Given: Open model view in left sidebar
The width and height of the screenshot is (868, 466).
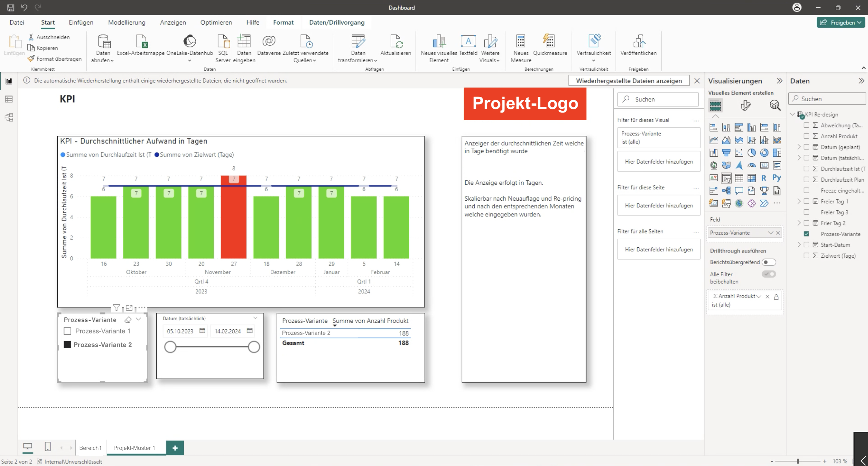Looking at the screenshot, I should point(9,117).
